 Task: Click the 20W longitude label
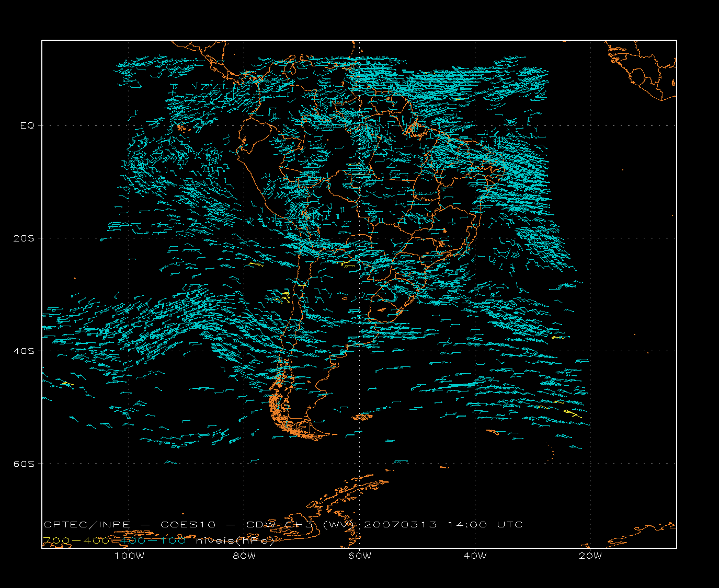point(590,556)
